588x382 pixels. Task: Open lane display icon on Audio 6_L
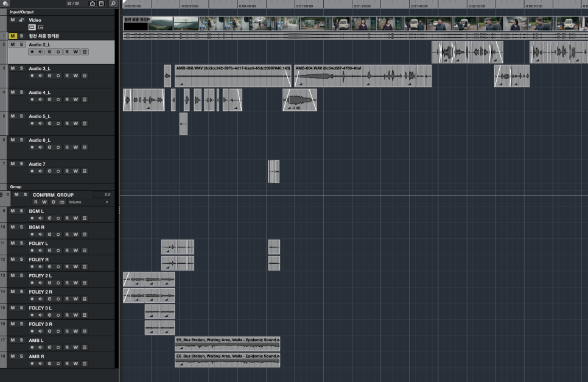click(85, 147)
